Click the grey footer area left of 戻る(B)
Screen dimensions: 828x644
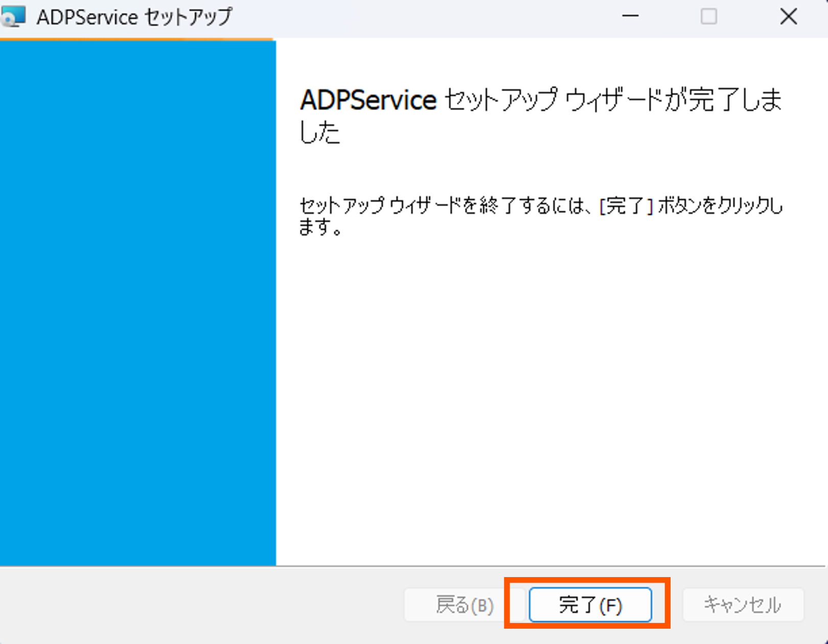pos(202,605)
